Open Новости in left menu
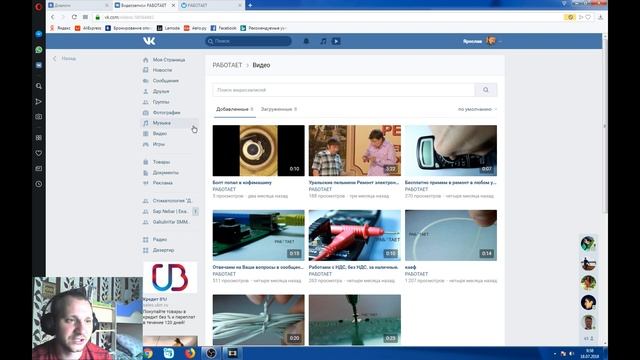This screenshot has width=640, height=360. 162,70
